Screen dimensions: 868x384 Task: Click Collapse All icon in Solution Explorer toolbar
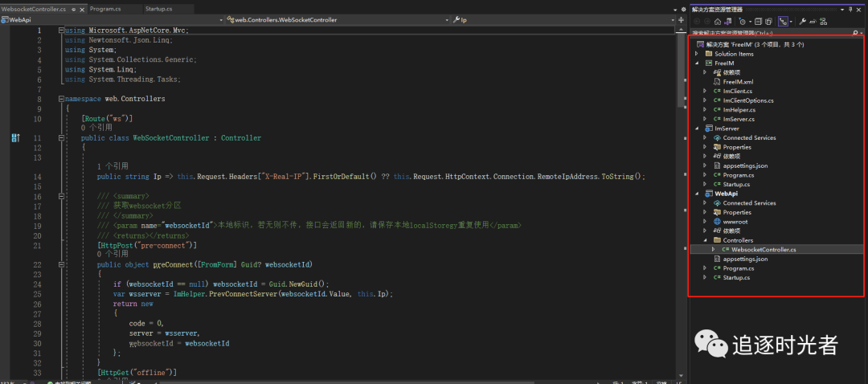[758, 21]
